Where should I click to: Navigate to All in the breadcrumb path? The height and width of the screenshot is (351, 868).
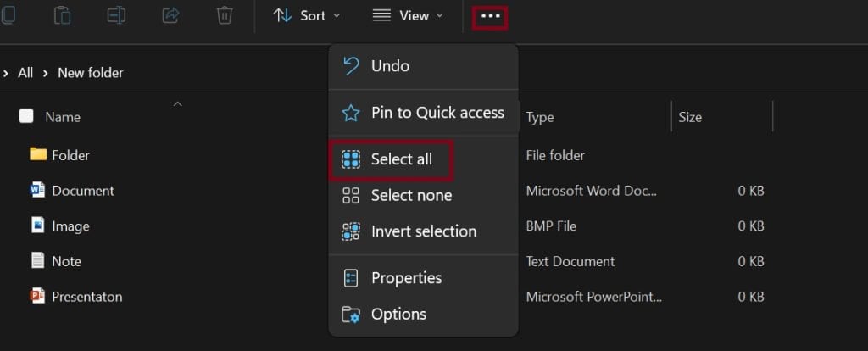[x=25, y=73]
